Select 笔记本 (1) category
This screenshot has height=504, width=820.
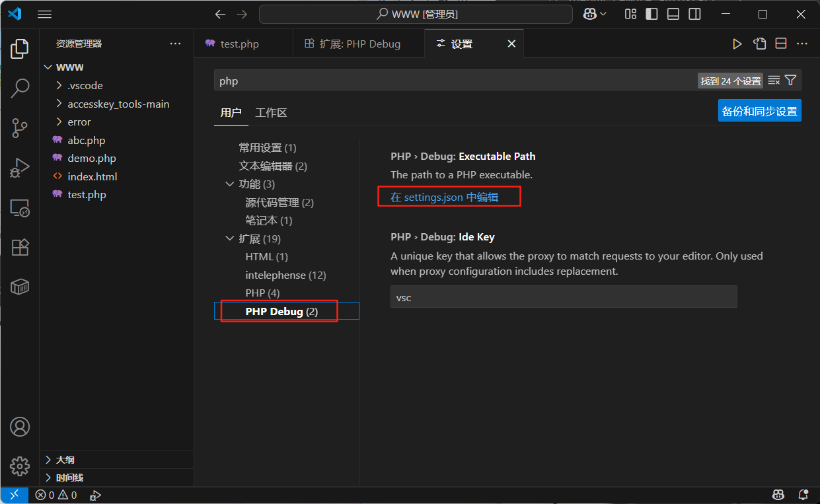[x=268, y=221]
